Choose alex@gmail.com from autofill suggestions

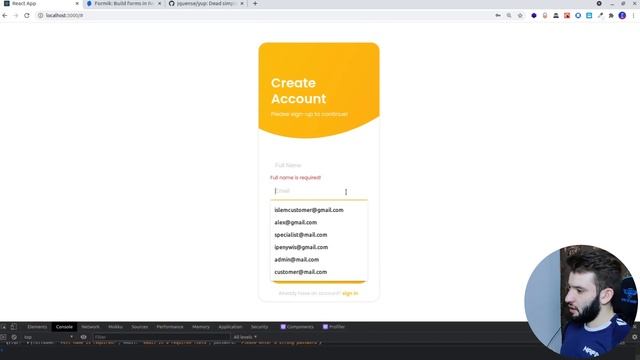pyautogui.click(x=319, y=222)
